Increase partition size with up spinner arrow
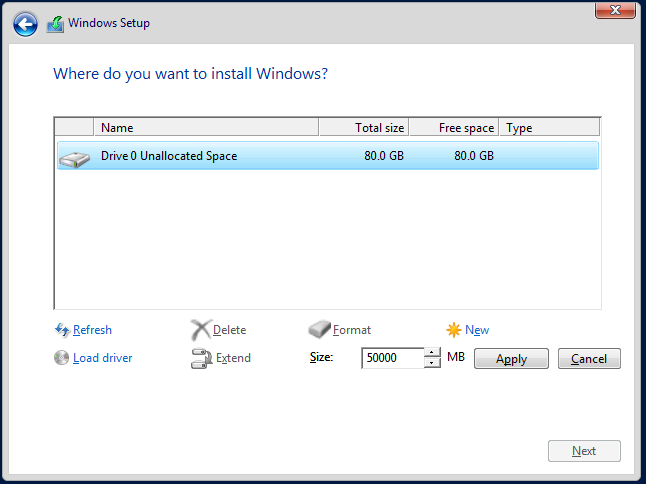Screen dimensions: 646x484 pyautogui.click(x=432, y=353)
